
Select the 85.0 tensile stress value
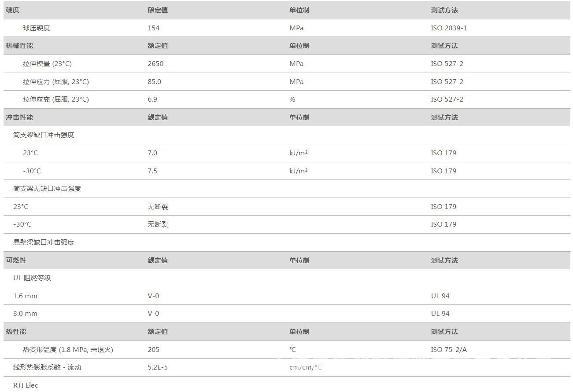[x=155, y=82]
